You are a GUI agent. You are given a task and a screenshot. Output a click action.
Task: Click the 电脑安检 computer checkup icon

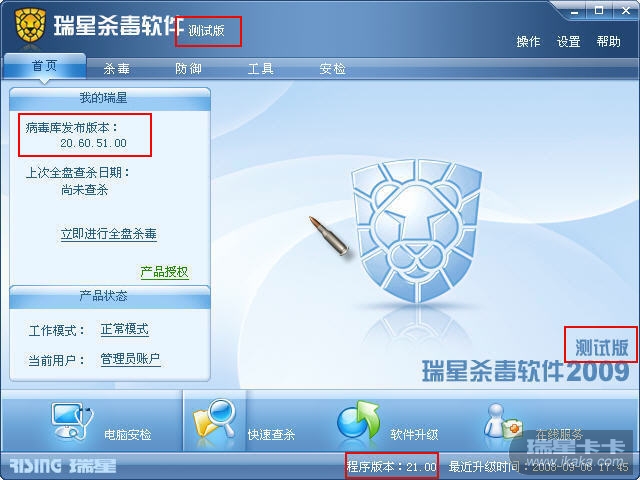coord(72,421)
